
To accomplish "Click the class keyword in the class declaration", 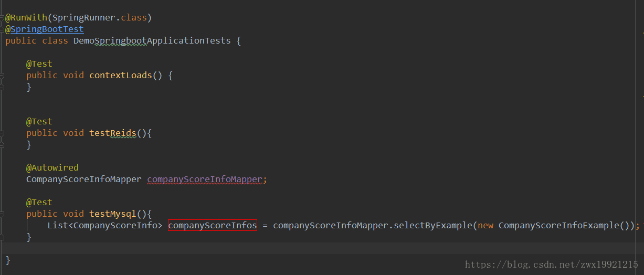I will click(55, 40).
